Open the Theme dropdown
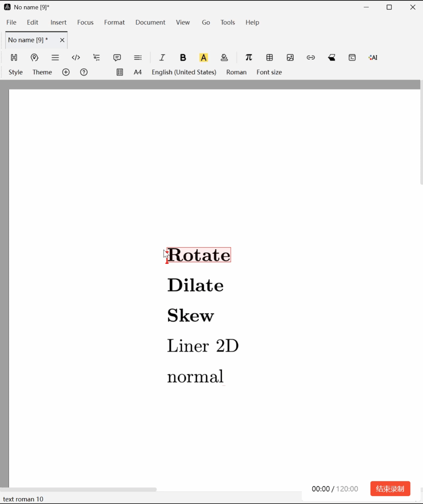This screenshot has width=423, height=504. 42,72
